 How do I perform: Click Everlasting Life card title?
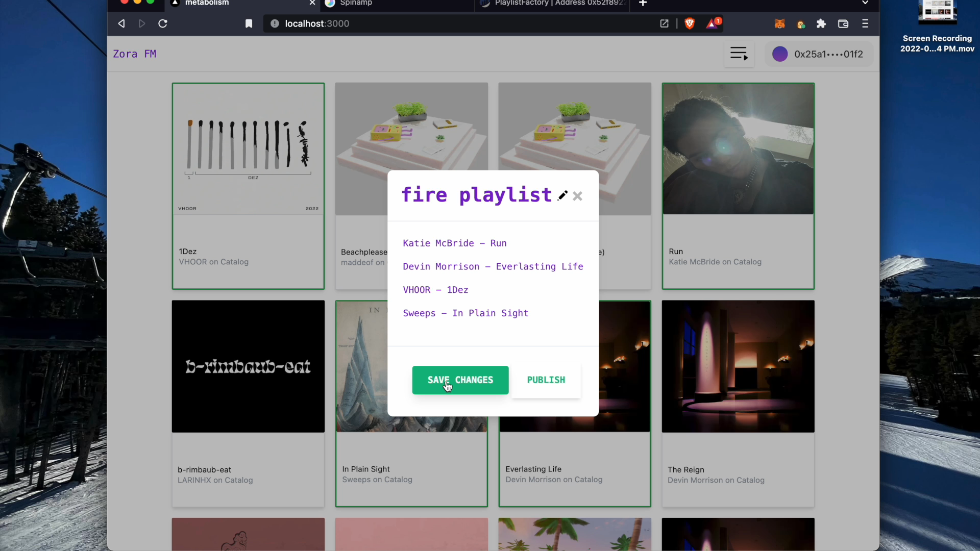[x=533, y=469]
